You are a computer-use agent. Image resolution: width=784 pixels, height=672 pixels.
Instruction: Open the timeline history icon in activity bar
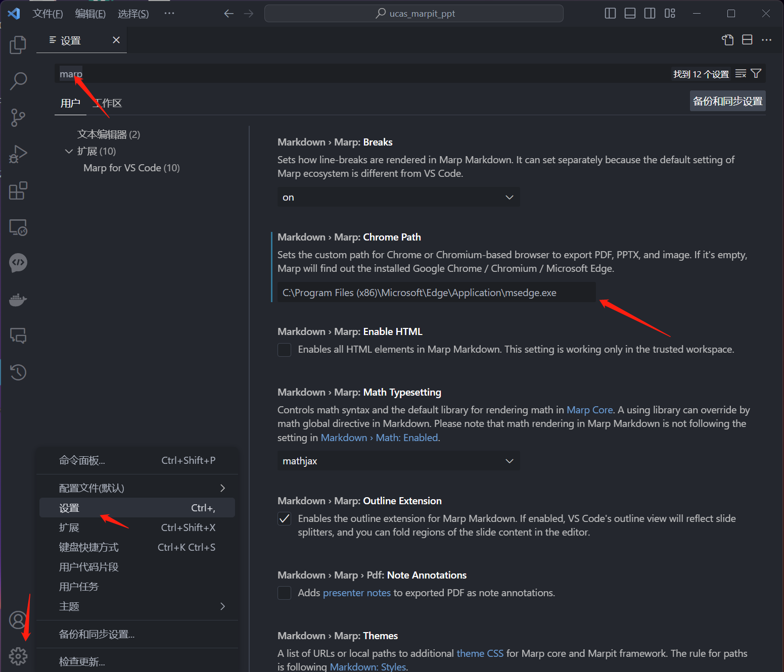pyautogui.click(x=18, y=372)
